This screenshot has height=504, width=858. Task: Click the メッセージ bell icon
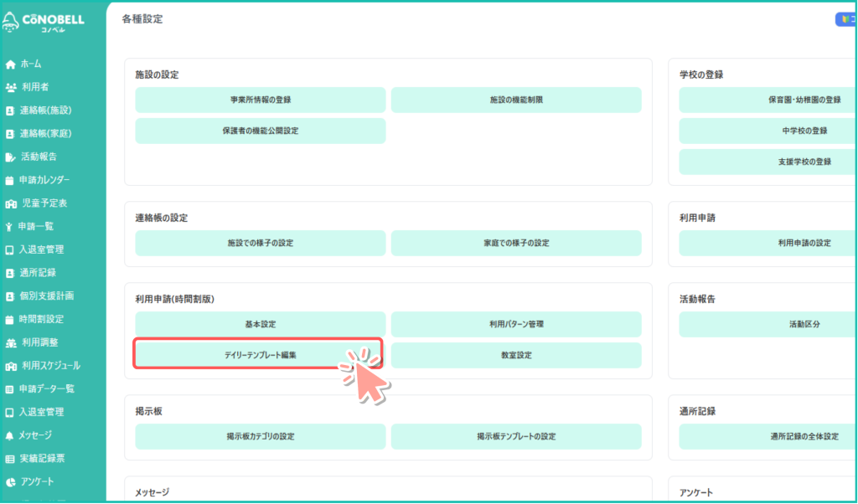(10, 435)
